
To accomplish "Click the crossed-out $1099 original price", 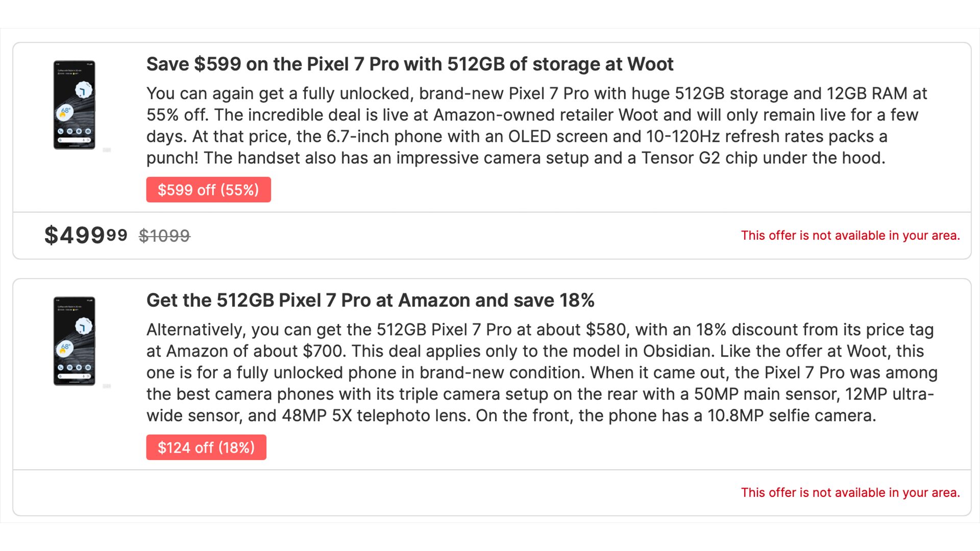I will point(164,236).
